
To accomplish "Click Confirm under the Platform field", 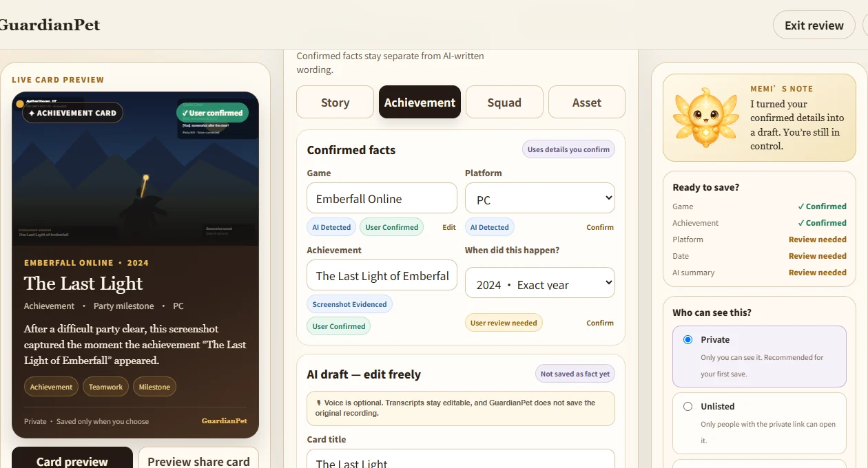I will (x=600, y=227).
